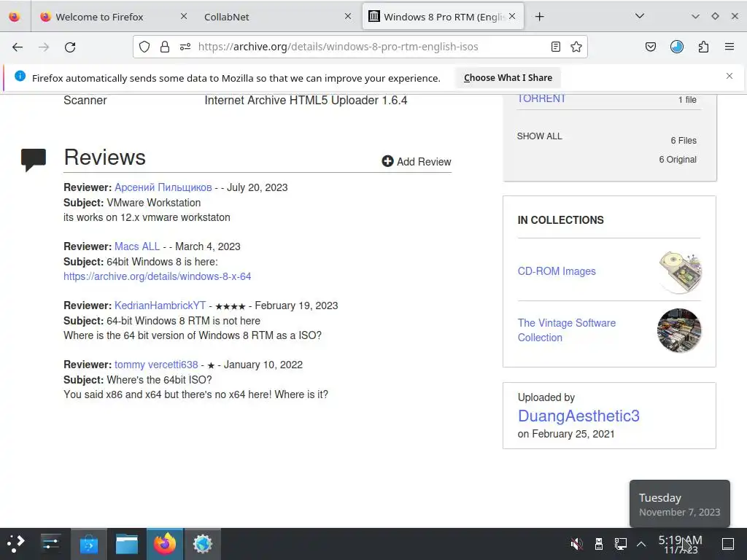Add Review with the plus icon
Image resolution: width=747 pixels, height=560 pixels.
417,161
